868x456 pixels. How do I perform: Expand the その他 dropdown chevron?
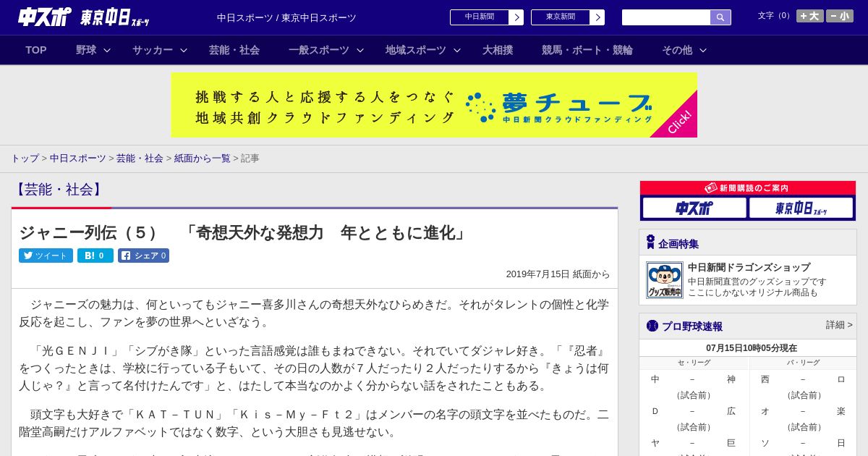pyautogui.click(x=703, y=50)
